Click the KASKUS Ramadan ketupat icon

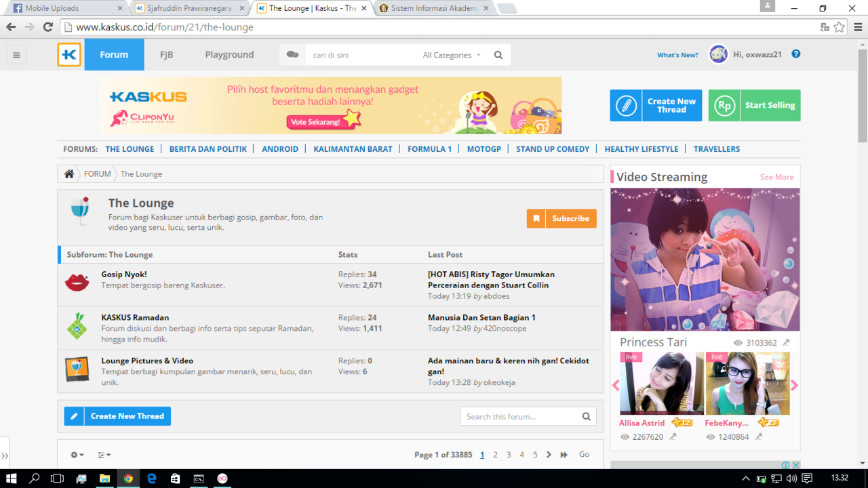77,326
